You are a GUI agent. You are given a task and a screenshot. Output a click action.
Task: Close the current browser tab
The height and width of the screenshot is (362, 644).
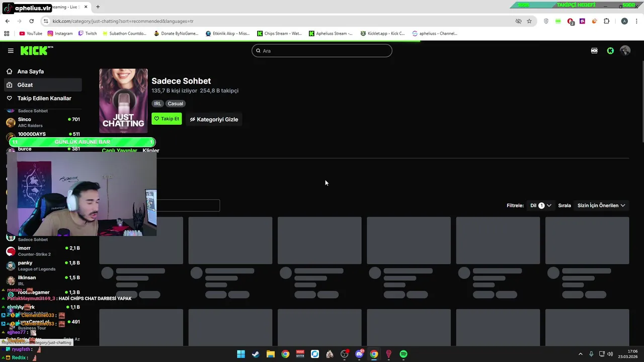(x=86, y=7)
